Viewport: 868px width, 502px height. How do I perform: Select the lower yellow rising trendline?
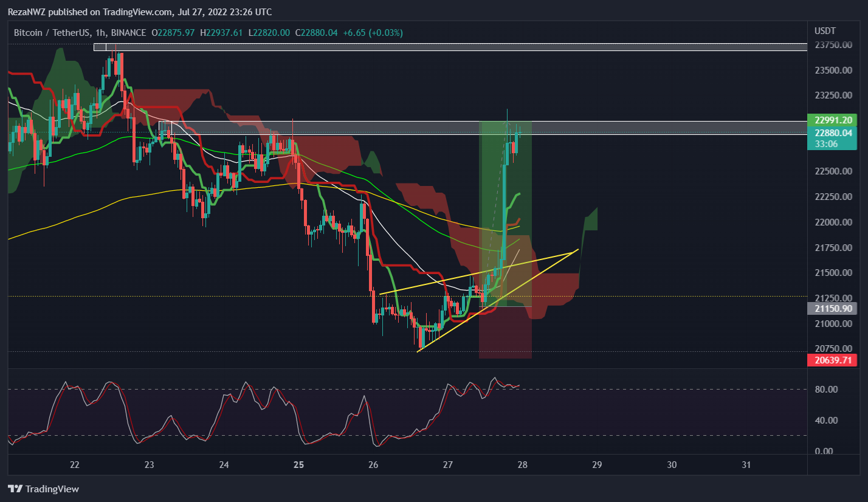pyautogui.click(x=498, y=300)
